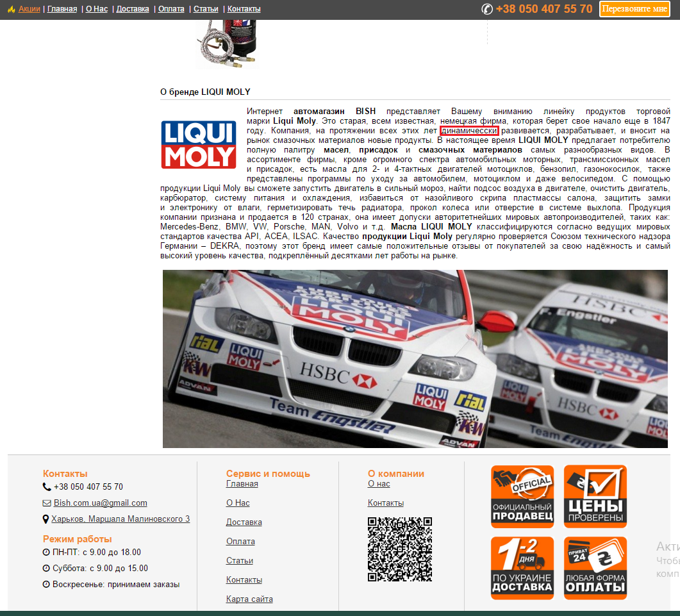Click the verified prices badge
This screenshot has height=616, width=680.
click(x=595, y=497)
